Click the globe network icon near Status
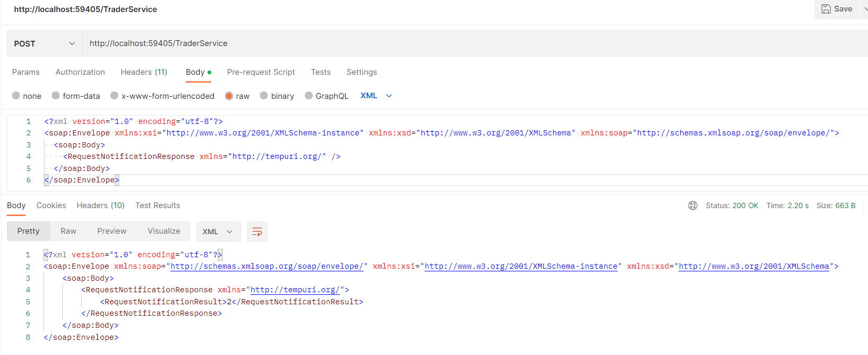The height and width of the screenshot is (355, 868). 693,205
